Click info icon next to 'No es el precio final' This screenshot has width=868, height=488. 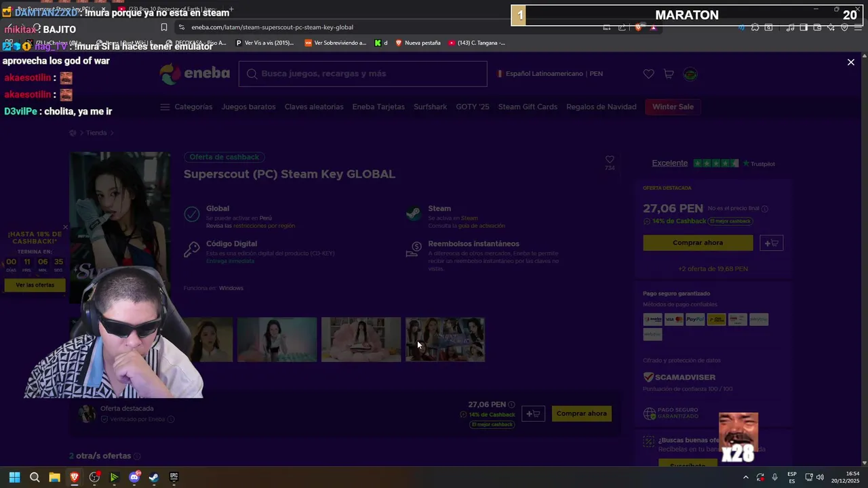click(765, 209)
